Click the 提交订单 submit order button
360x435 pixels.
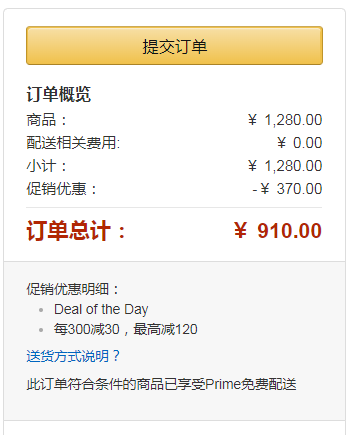(x=174, y=46)
